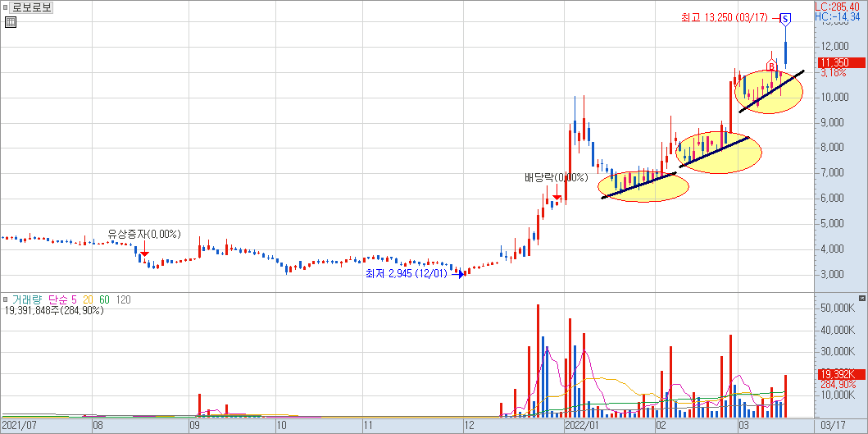The image size is (868, 434).
Task: Click the 284.90% text on volume axis
Action: (837, 384)
